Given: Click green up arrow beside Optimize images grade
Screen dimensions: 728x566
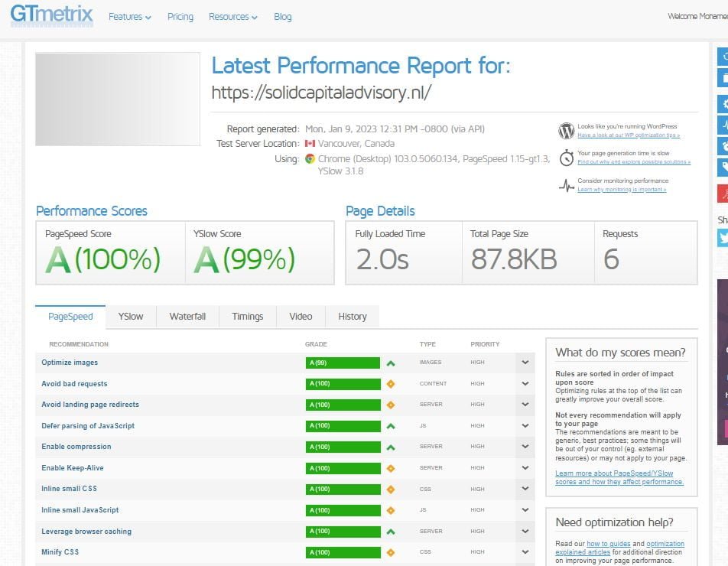Looking at the screenshot, I should click(x=391, y=363).
